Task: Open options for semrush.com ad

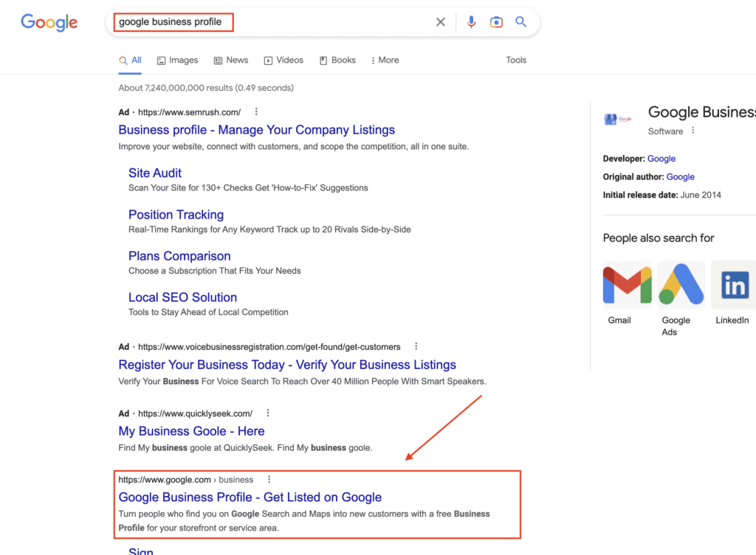Action: 256,111
